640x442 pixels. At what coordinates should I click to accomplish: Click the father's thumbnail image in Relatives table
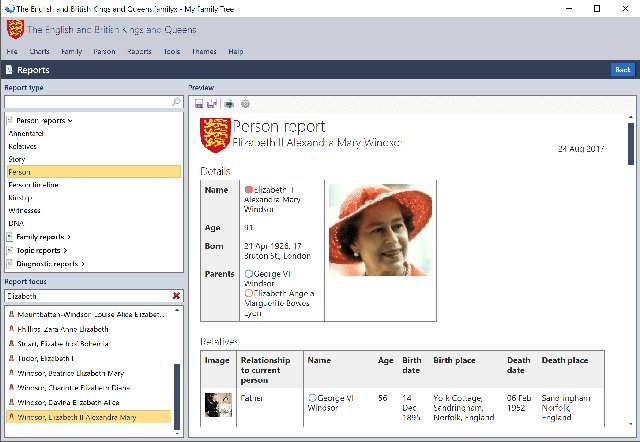(x=218, y=404)
